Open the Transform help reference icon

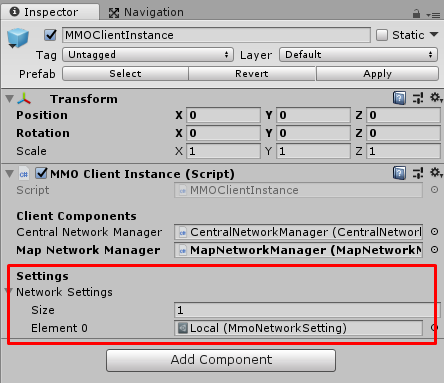click(x=399, y=98)
